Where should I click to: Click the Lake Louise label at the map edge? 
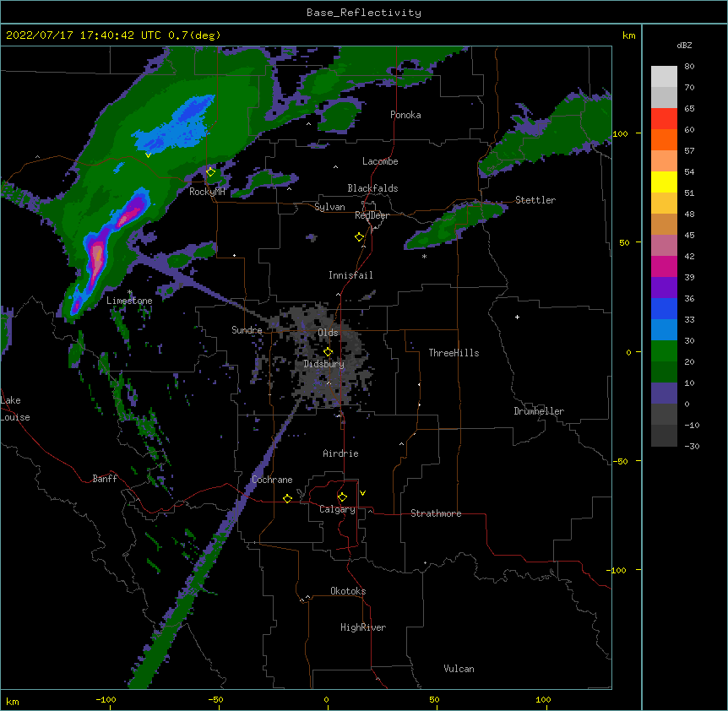point(15,409)
